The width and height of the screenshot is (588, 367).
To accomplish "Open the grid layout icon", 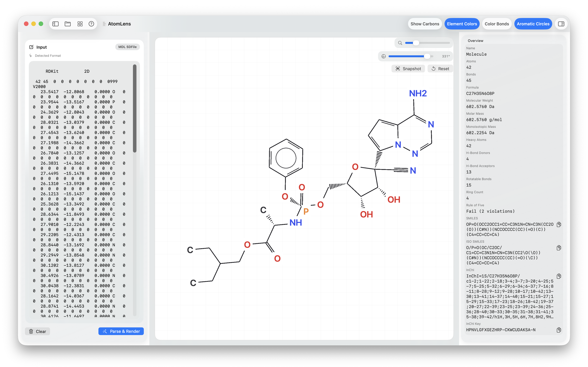I will (x=80, y=24).
